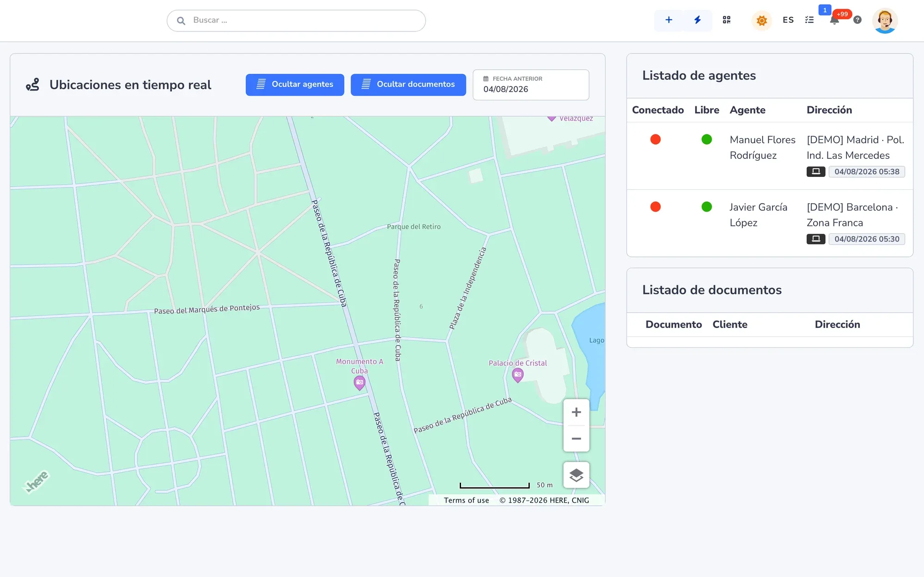The image size is (924, 577).
Task: Click the Monumento A Cuba camera marker
Action: coord(359,383)
